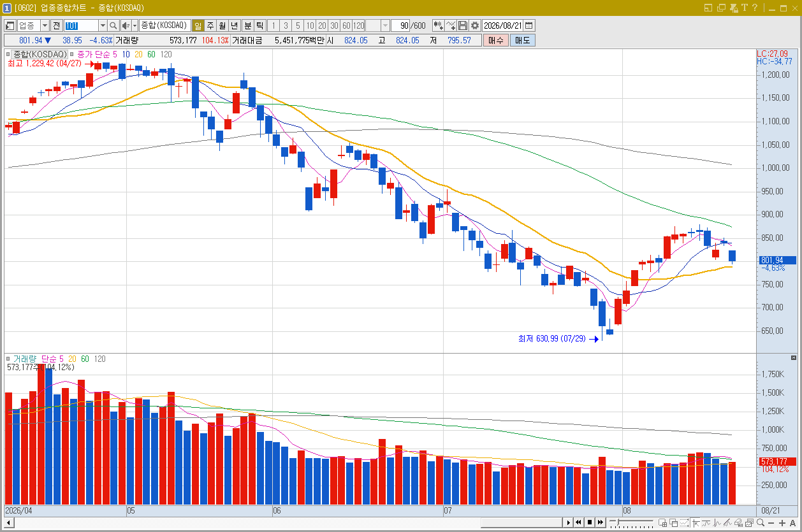This screenshot has width=802, height=532.
Task: Click the fast-forward button in bottom controls
Action: pyautogui.click(x=601, y=522)
